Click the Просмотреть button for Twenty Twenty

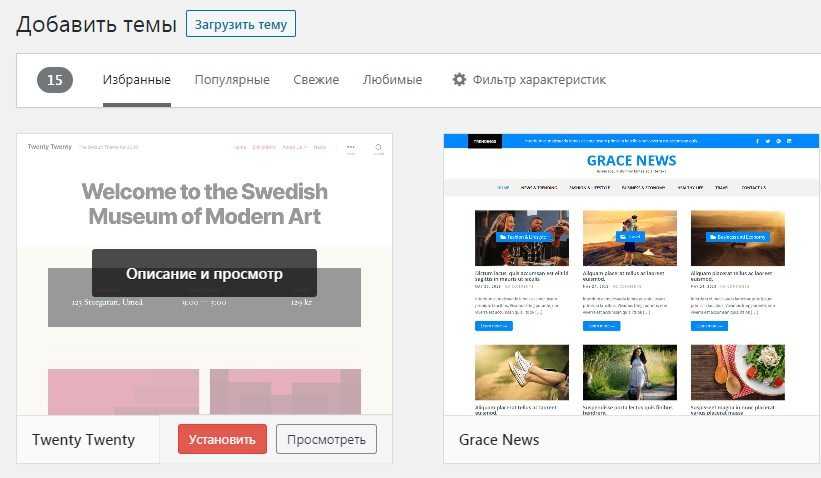point(326,439)
